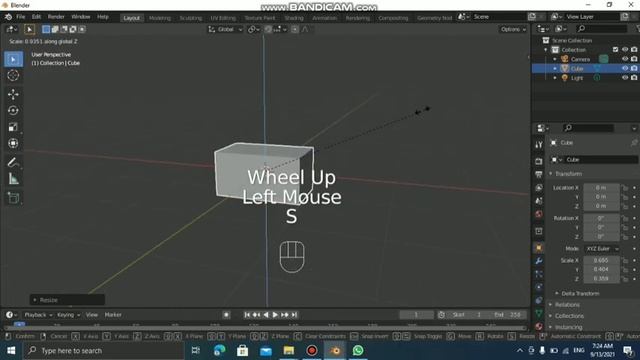This screenshot has width=640, height=360.
Task: Select the Move tool
Action: point(13,94)
